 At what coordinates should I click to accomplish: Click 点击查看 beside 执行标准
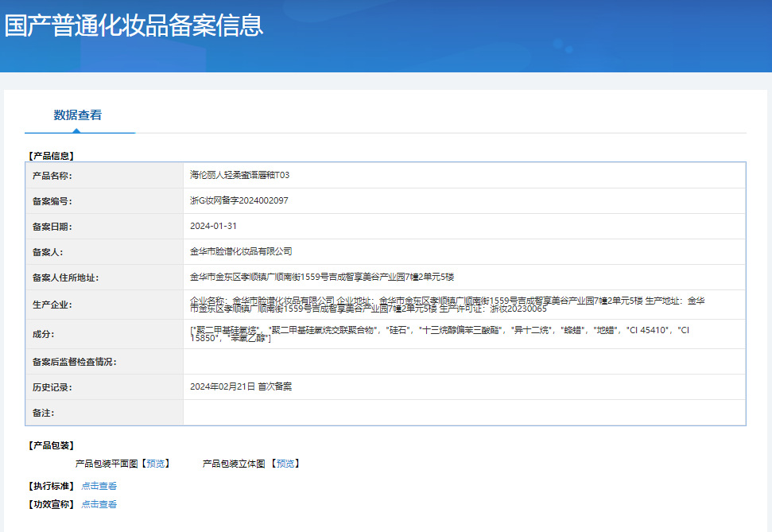coord(99,486)
